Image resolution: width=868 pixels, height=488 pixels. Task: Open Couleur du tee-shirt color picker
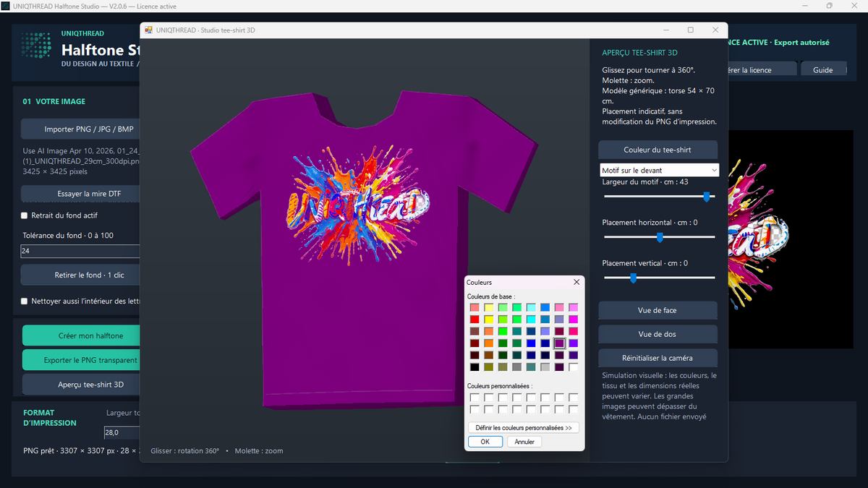click(x=658, y=150)
